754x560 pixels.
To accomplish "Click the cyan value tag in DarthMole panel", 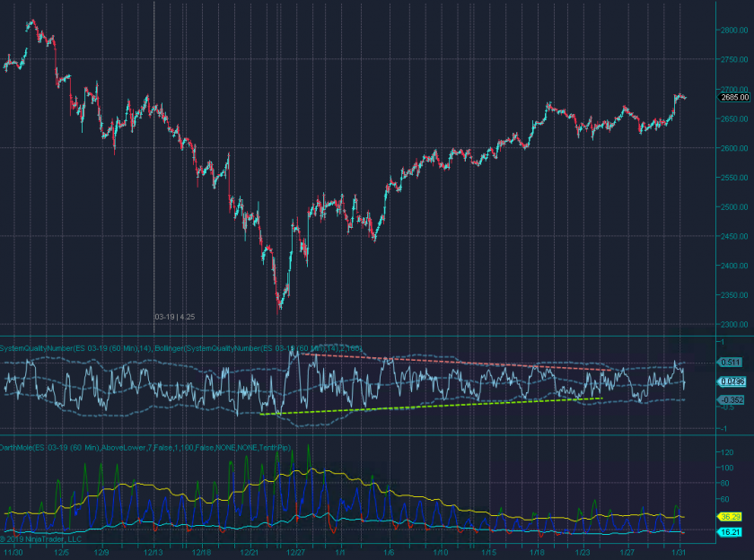I will (x=732, y=532).
